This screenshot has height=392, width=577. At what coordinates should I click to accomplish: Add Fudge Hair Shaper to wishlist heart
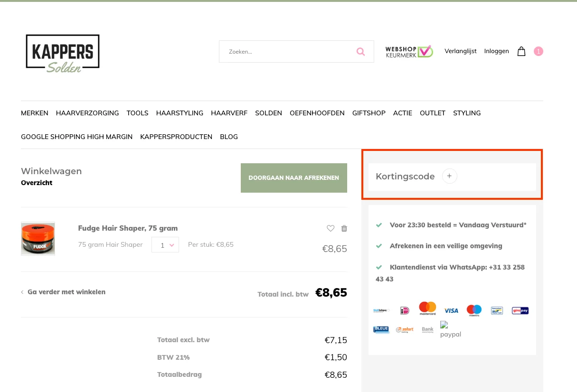pos(331,228)
